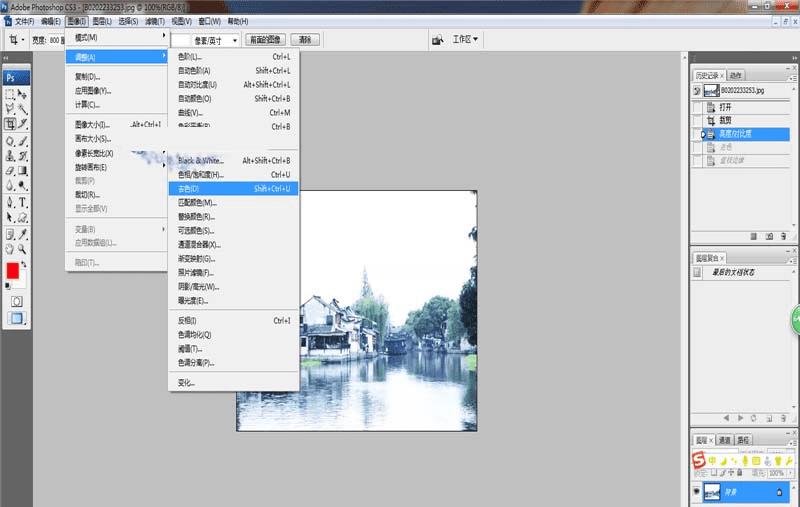This screenshot has width=800, height=507.
Task: Select the History Brush tool
Action: click(22, 156)
